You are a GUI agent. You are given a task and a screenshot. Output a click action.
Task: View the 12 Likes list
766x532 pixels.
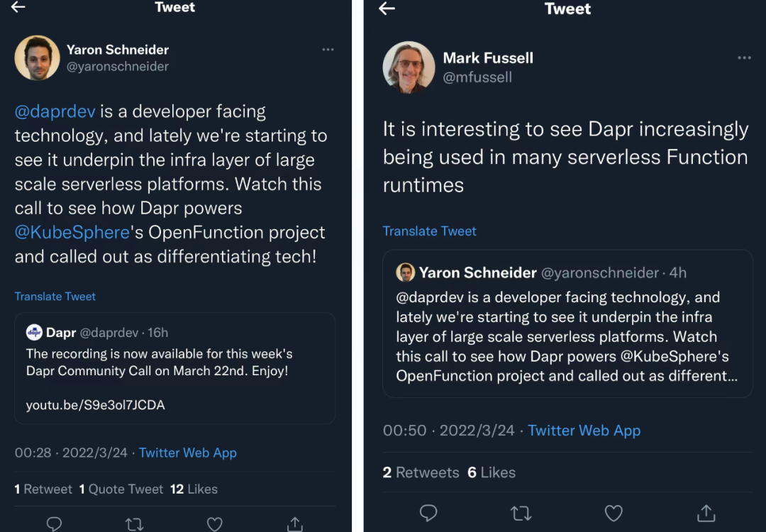tap(194, 489)
